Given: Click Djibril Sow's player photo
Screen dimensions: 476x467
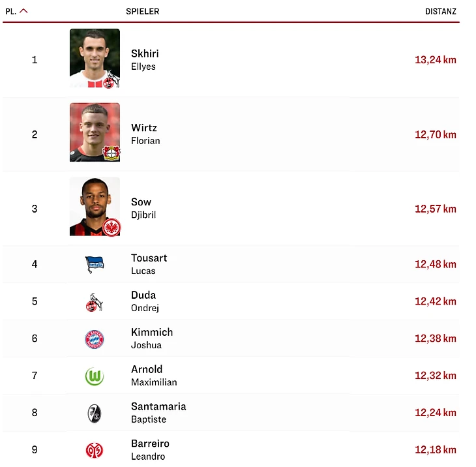Looking at the screenshot, I should point(95,207).
